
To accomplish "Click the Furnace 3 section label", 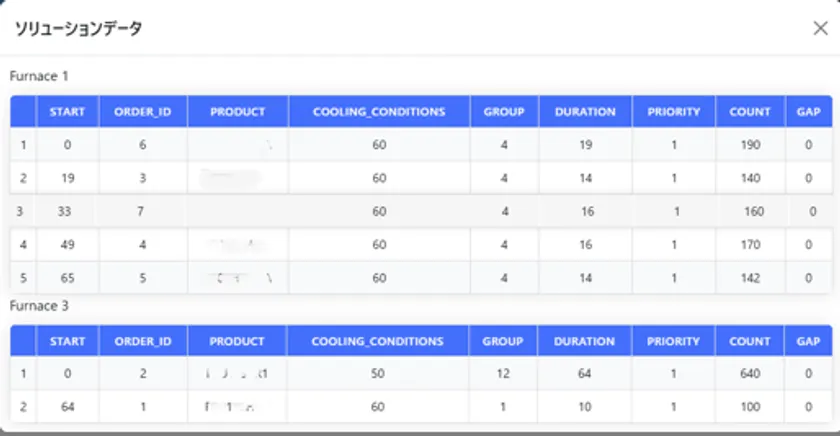I will [39, 306].
